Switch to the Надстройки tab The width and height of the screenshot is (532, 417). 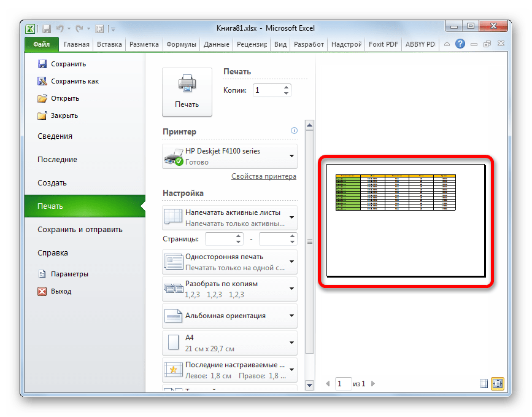click(x=346, y=44)
